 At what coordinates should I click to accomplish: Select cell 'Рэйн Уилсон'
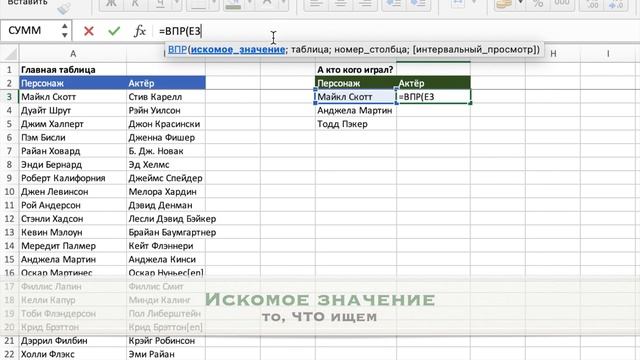[x=166, y=110]
